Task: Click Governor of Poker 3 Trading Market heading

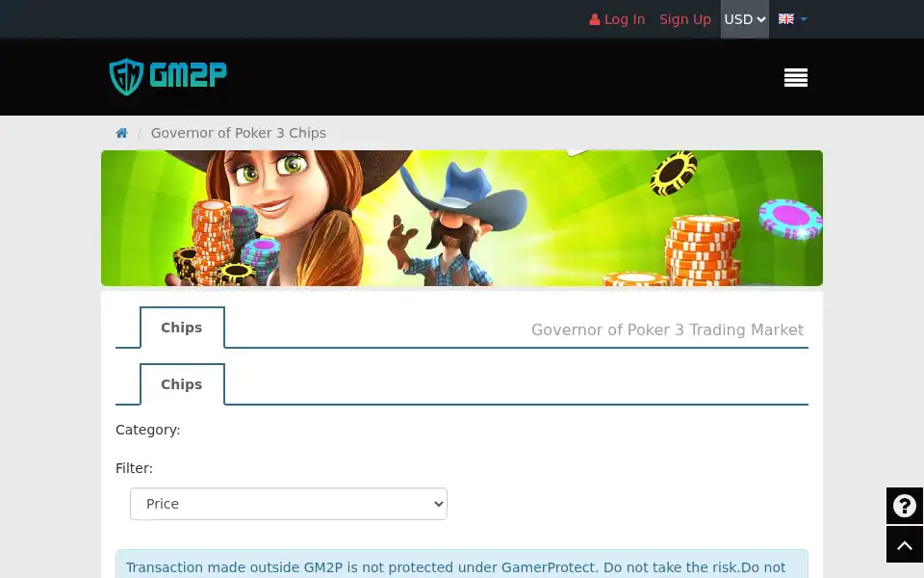Action: pyautogui.click(x=667, y=329)
